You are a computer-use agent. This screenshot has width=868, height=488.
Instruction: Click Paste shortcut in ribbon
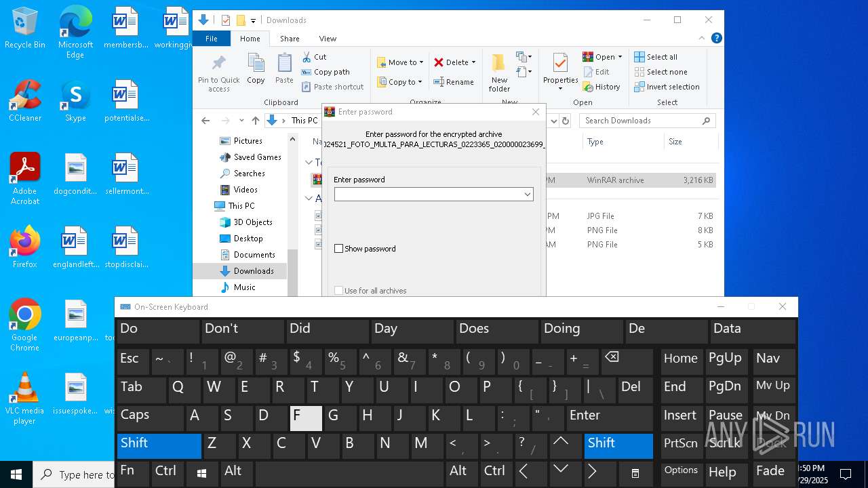pos(333,87)
